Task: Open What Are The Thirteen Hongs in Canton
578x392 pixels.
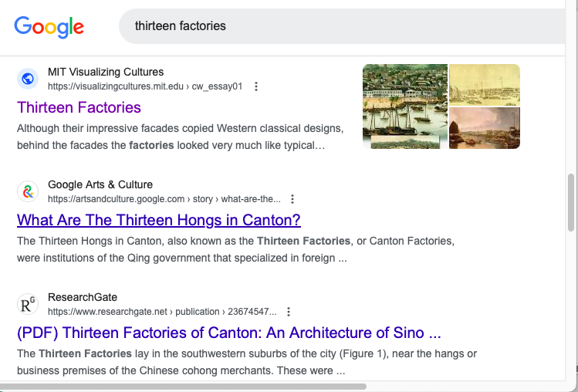Action: 158,220
